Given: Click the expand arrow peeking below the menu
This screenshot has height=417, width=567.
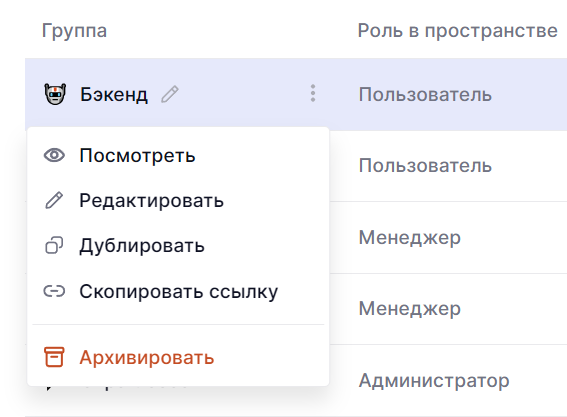Looking at the screenshot, I should click(49, 389).
